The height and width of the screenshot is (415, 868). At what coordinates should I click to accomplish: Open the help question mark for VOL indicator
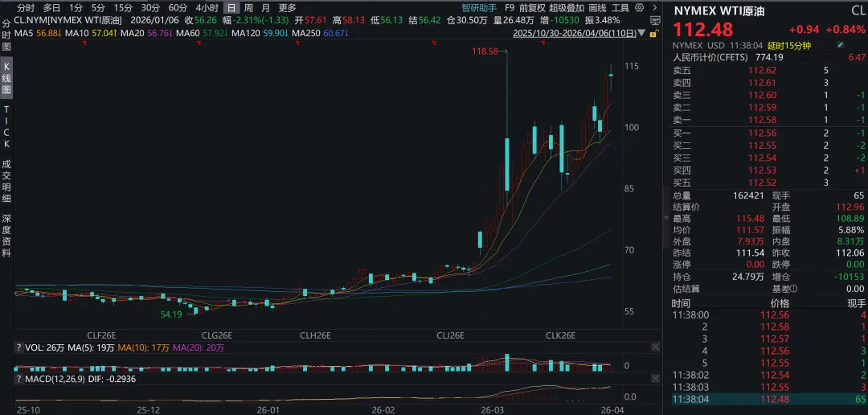[x=19, y=348]
